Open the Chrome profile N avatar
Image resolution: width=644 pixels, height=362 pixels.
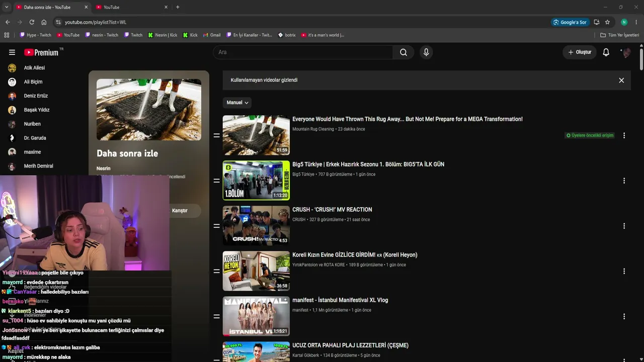(624, 22)
